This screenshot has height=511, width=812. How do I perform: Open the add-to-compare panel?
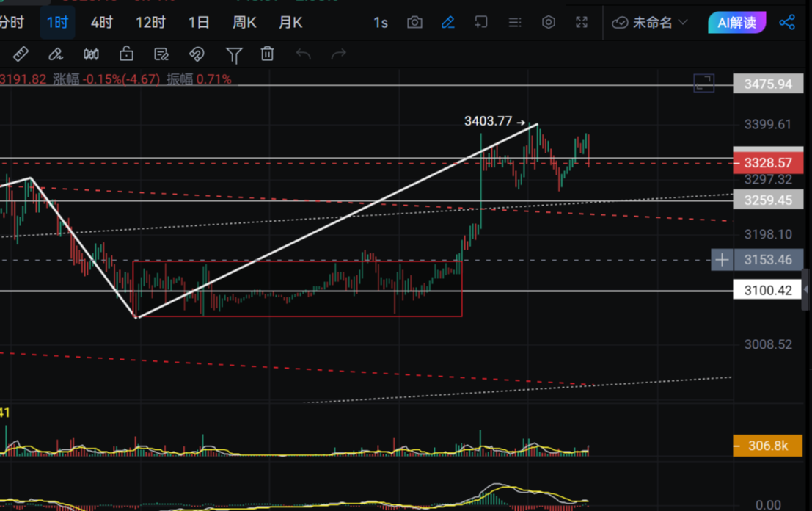click(480, 23)
